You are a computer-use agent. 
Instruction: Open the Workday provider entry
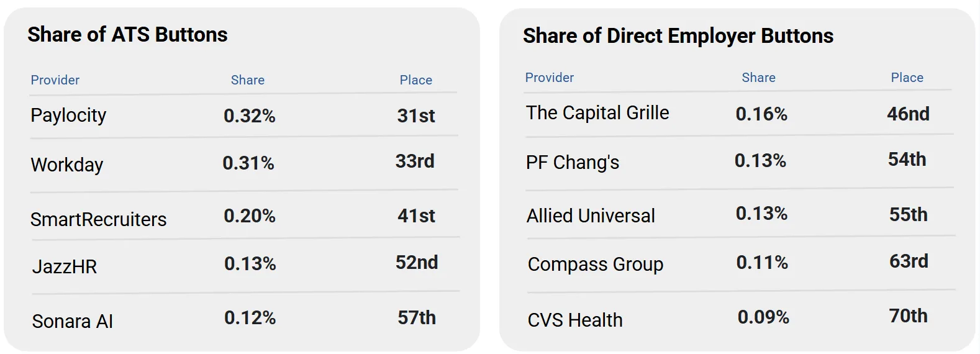point(66,165)
